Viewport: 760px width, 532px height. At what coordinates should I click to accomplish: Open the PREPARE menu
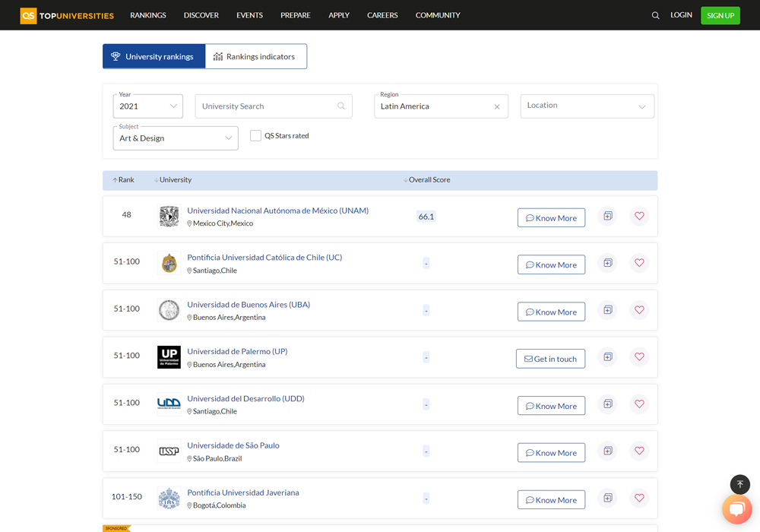[x=295, y=15]
